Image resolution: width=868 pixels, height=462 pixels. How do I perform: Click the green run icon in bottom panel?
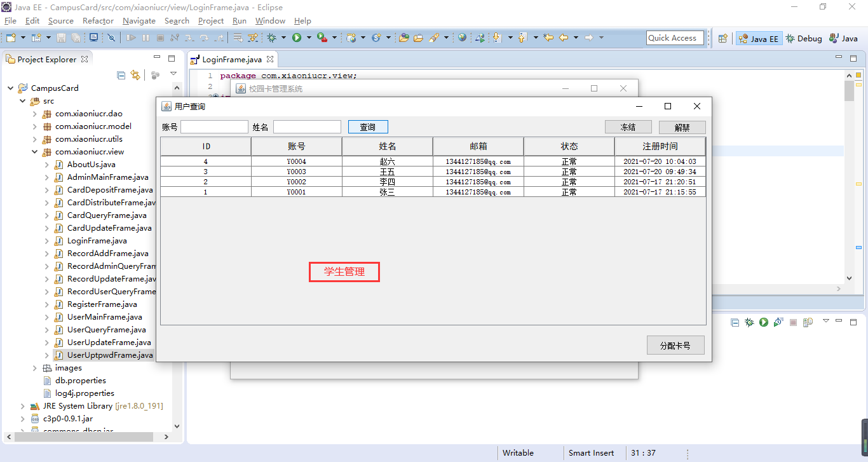(763, 322)
